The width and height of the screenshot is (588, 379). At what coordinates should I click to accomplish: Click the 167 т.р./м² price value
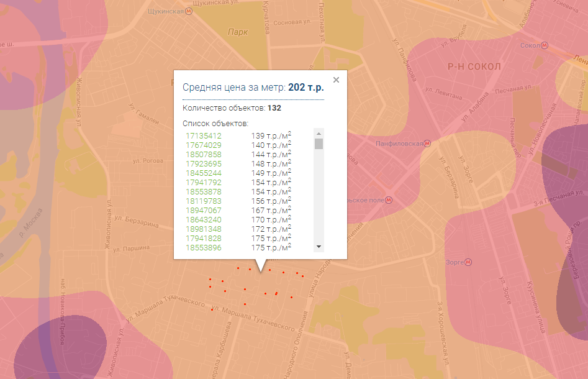271,210
